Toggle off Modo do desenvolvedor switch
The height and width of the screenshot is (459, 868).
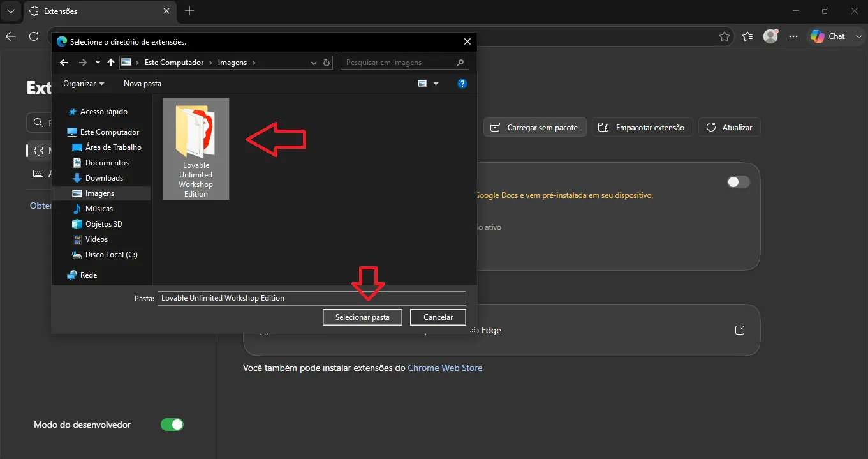point(172,425)
